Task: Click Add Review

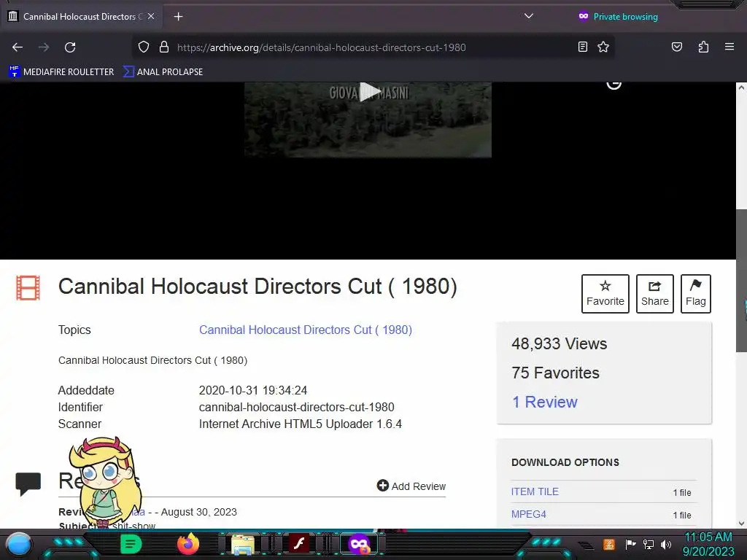Action: tap(411, 486)
